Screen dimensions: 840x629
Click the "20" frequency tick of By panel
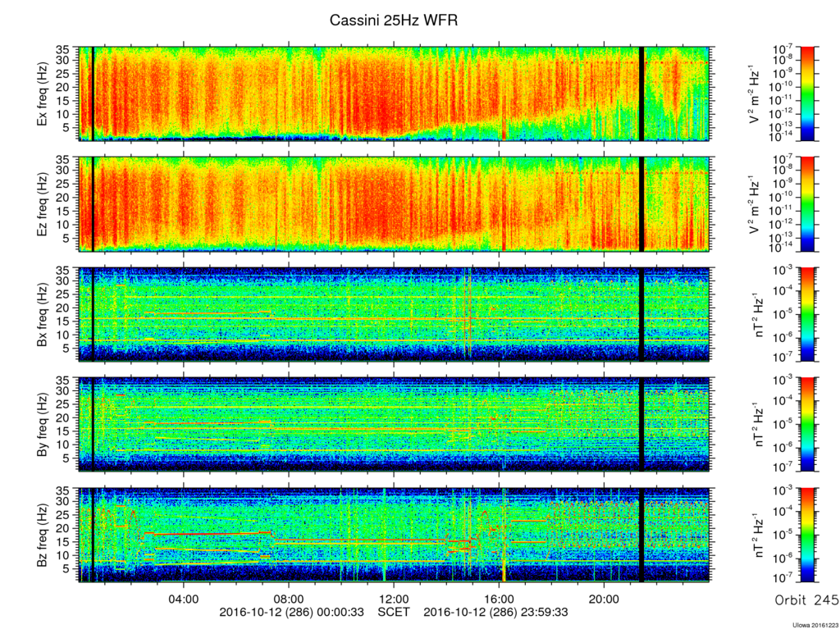(x=63, y=418)
